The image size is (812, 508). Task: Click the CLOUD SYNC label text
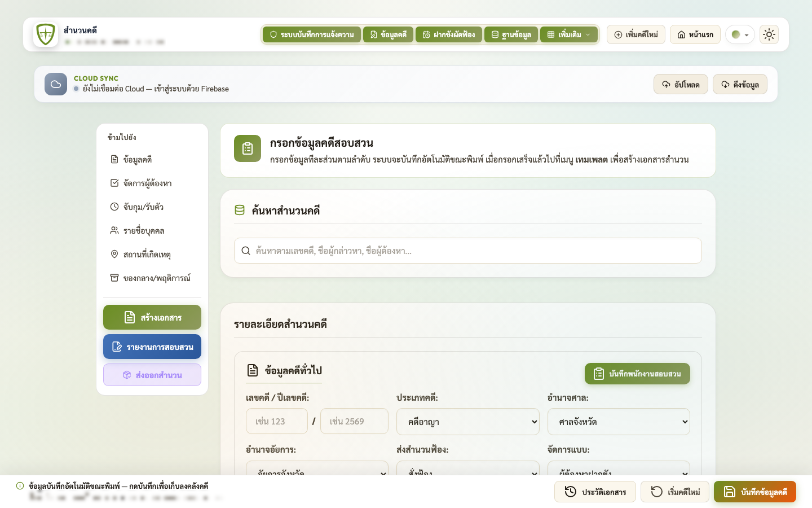96,78
